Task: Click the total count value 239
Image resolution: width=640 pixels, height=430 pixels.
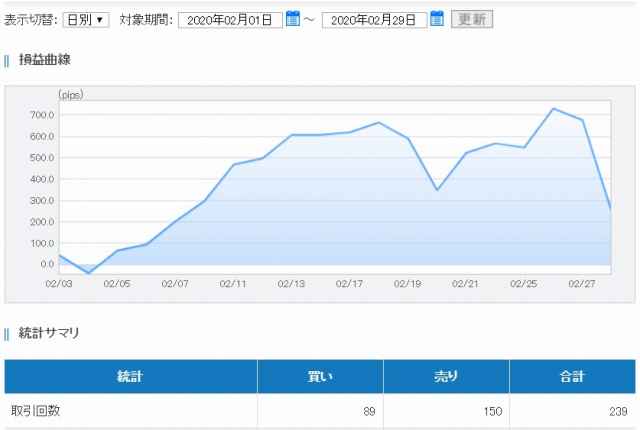Action: [x=618, y=411]
